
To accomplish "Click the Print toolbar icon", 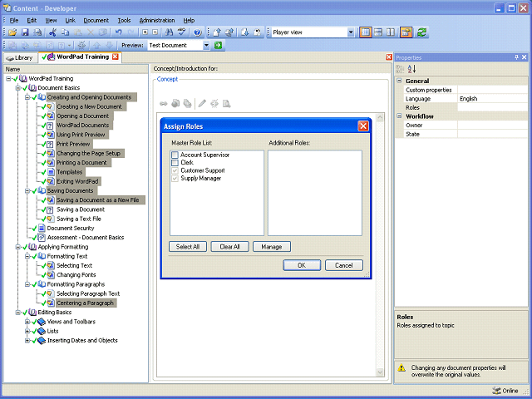I will (37, 32).
